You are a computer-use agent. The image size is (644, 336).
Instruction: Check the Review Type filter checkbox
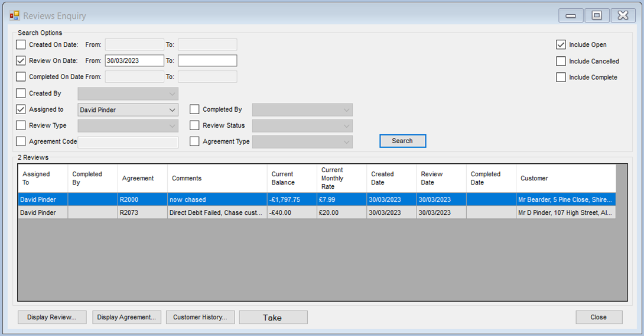point(21,125)
